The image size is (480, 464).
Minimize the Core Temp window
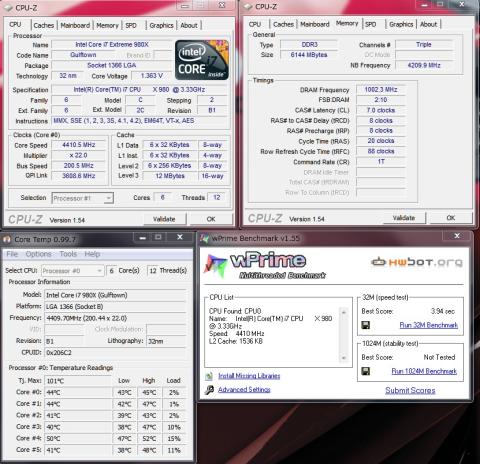click(x=142, y=237)
